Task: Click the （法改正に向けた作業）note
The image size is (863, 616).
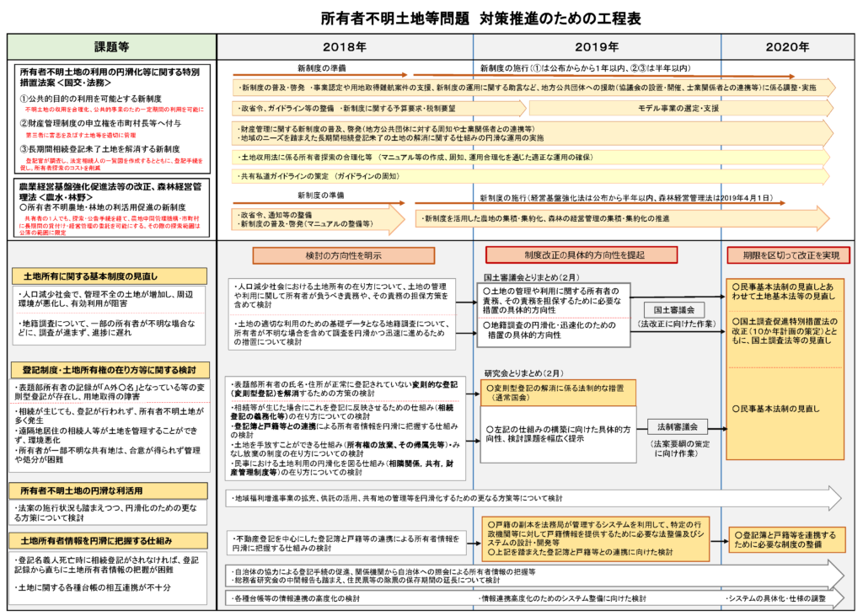Action: 677,324
